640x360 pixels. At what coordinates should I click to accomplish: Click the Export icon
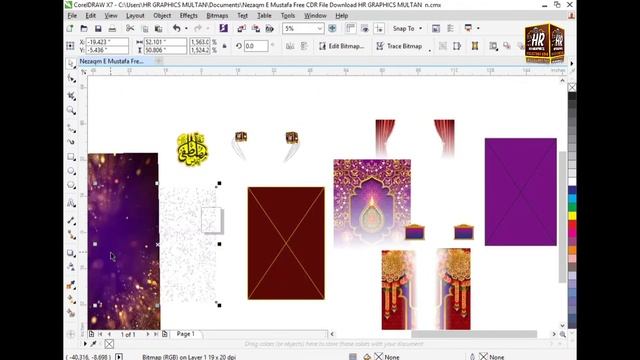[256, 29]
